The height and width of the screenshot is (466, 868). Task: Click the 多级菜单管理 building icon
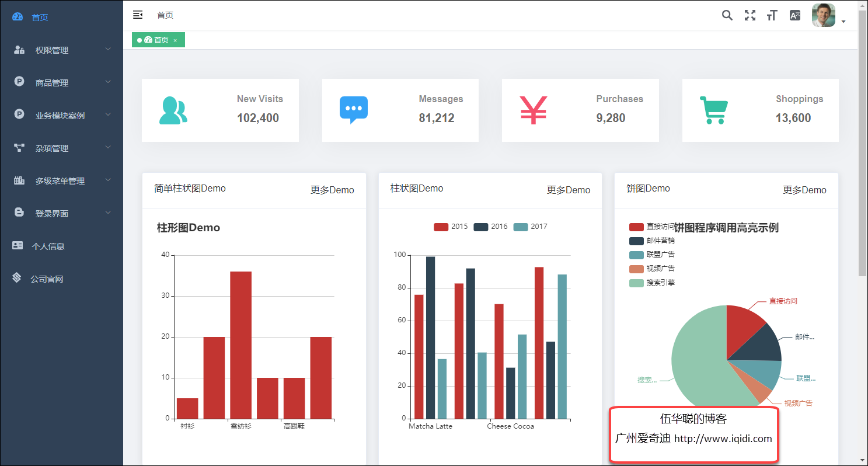pos(19,180)
